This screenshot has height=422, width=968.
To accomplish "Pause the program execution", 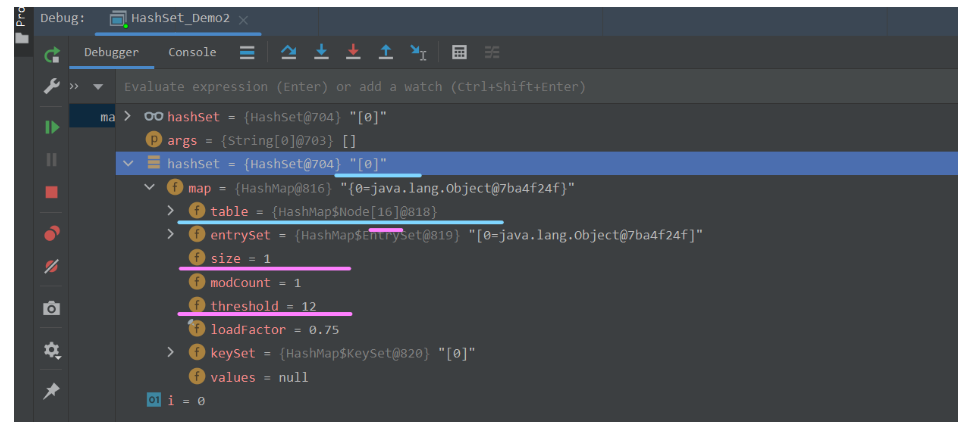I will point(52,160).
